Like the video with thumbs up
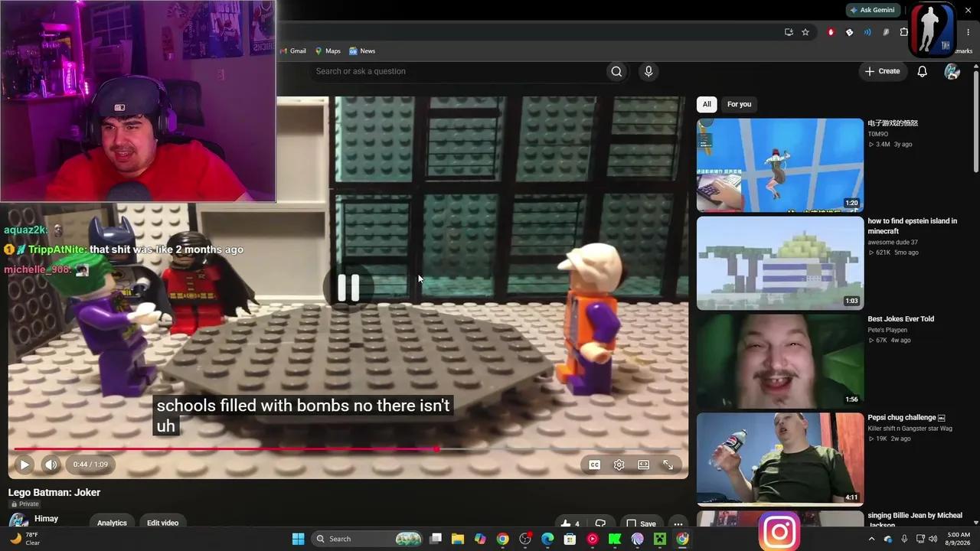This screenshot has height=551, width=980. 570,524
